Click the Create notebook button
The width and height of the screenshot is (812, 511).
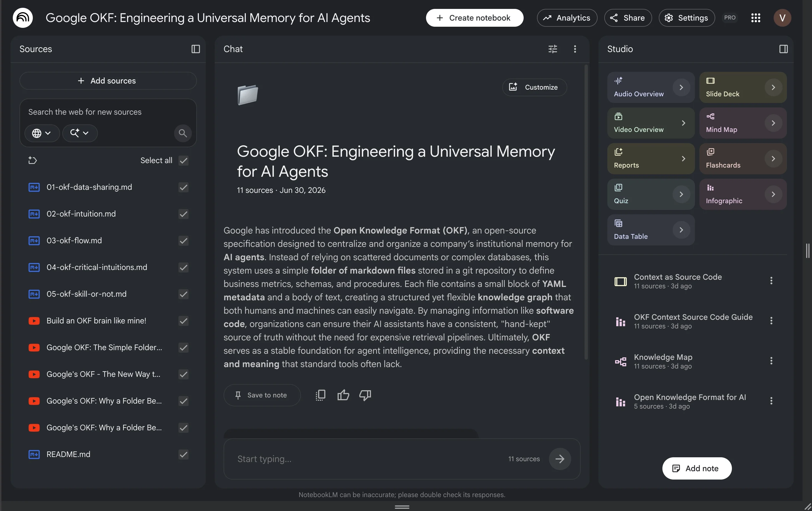pos(474,18)
